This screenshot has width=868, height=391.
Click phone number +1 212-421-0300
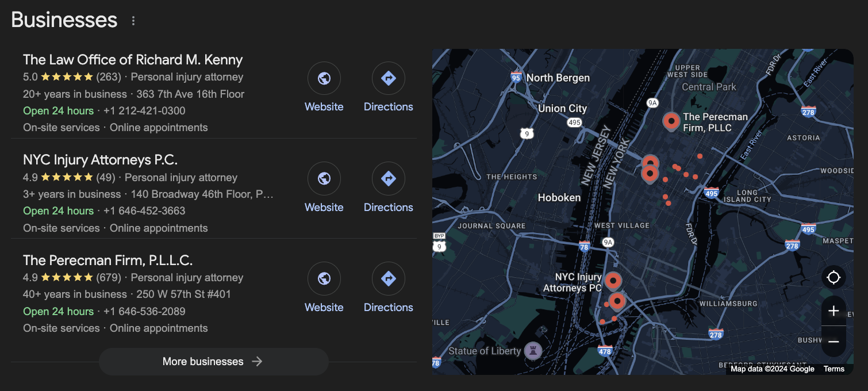[x=144, y=111]
